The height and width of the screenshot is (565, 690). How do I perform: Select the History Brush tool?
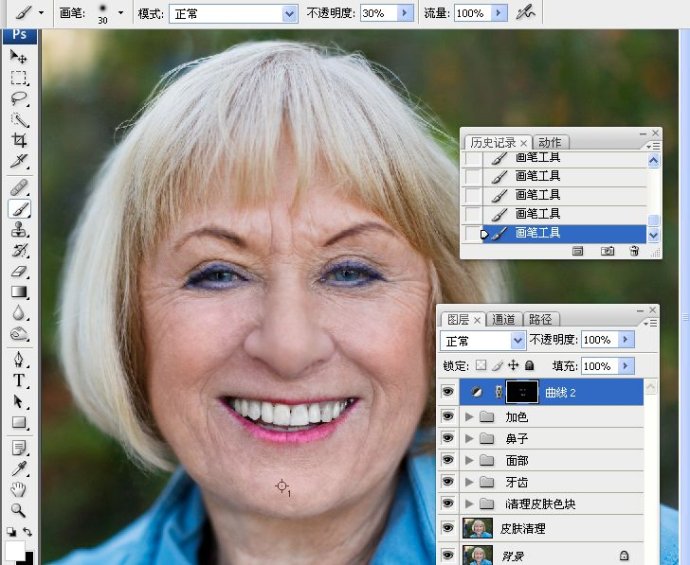pos(18,251)
